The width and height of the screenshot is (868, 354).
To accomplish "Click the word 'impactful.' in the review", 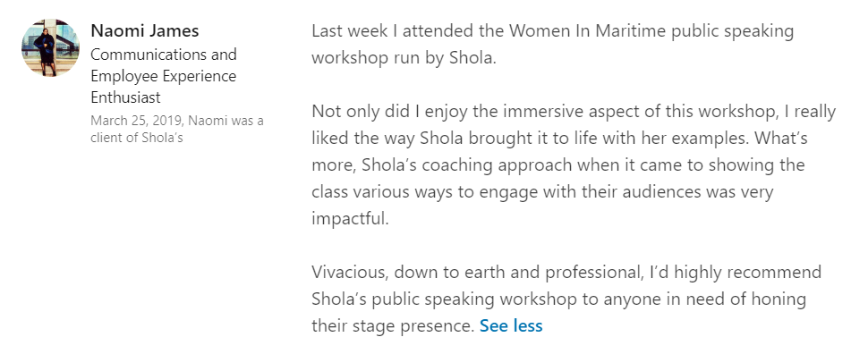I will point(351,218).
